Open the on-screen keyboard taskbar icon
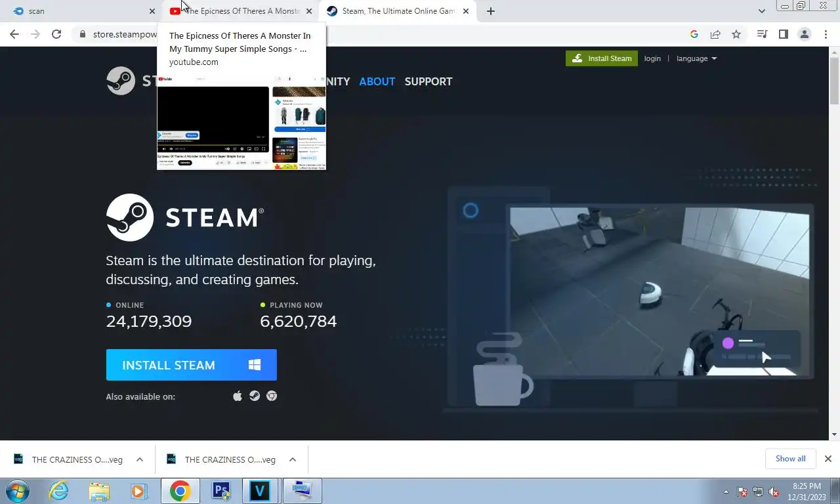The height and width of the screenshot is (504, 840). (x=302, y=491)
